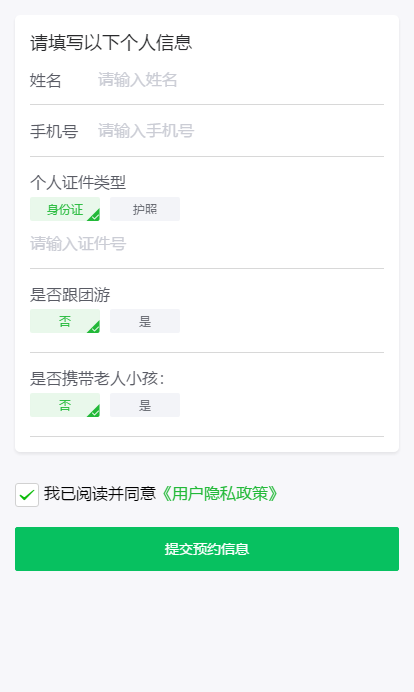Image resolution: width=414 pixels, height=692 pixels.
Task: Choose 是 under 是否携带老人小孩
Action: pos(145,405)
